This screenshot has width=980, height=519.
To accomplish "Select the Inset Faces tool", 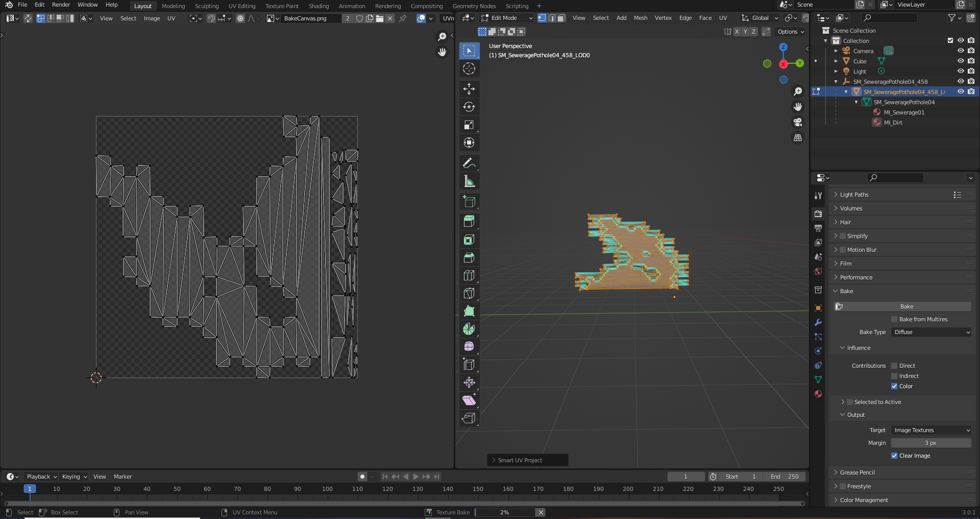I will pos(469,240).
